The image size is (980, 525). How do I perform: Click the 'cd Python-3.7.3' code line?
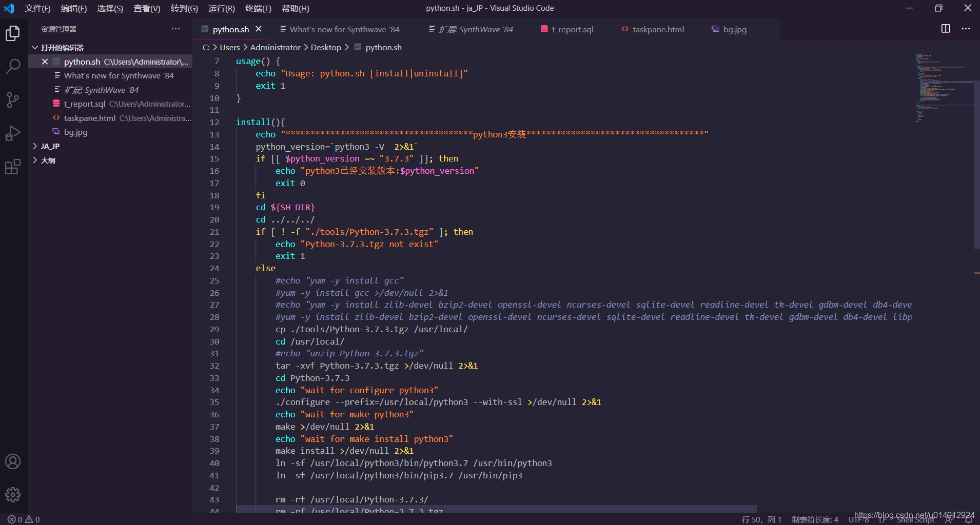[x=312, y=378]
